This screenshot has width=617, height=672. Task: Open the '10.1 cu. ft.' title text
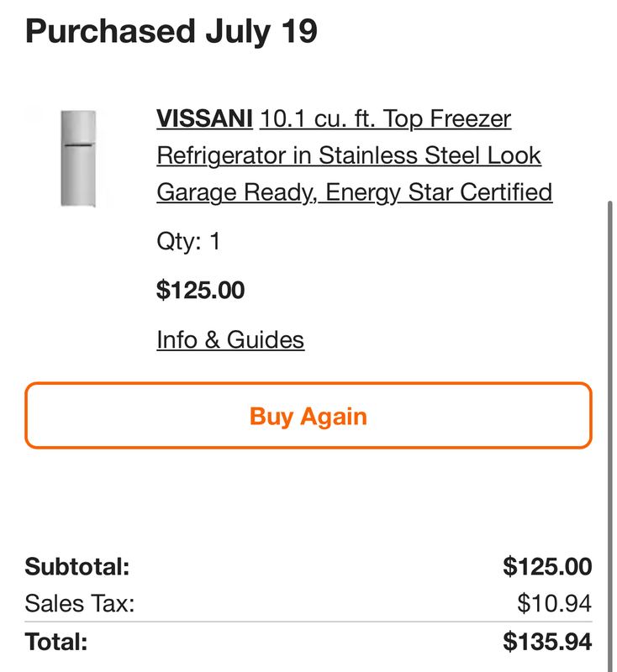(x=318, y=118)
